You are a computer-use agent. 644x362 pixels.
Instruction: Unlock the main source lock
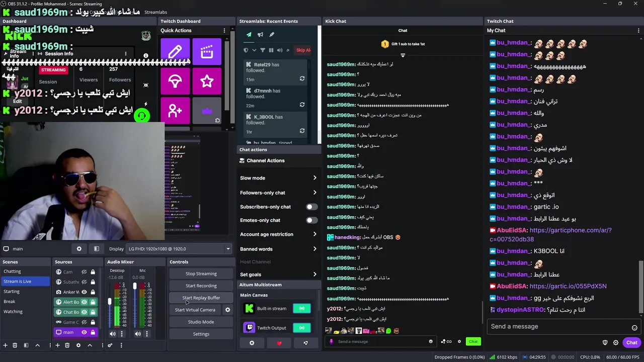pyautogui.click(x=93, y=332)
